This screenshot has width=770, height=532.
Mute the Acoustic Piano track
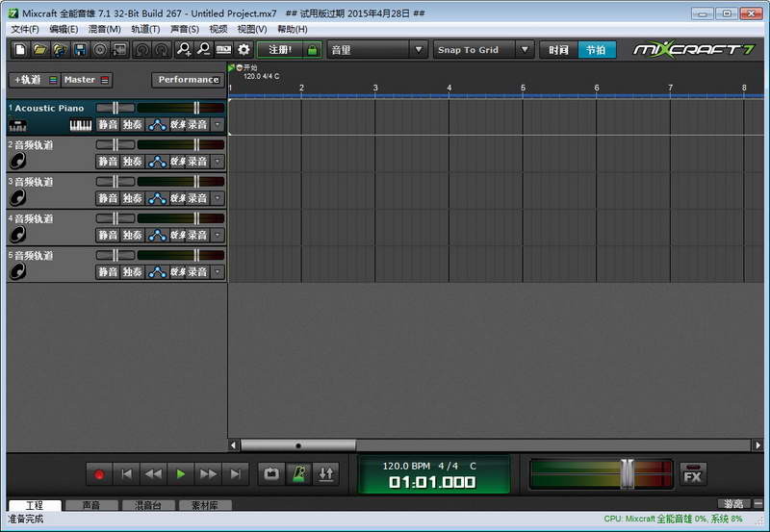pyautogui.click(x=108, y=125)
